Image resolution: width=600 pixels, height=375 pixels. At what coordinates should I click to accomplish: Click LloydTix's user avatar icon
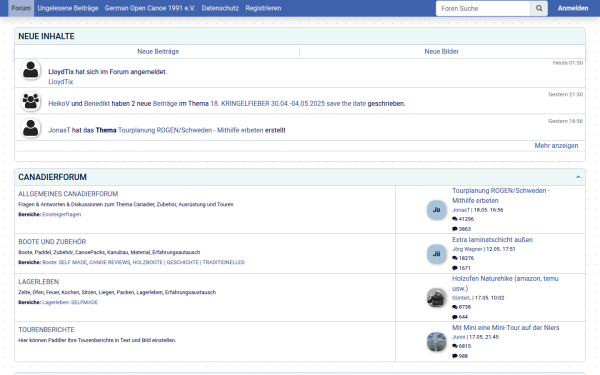pyautogui.click(x=31, y=70)
